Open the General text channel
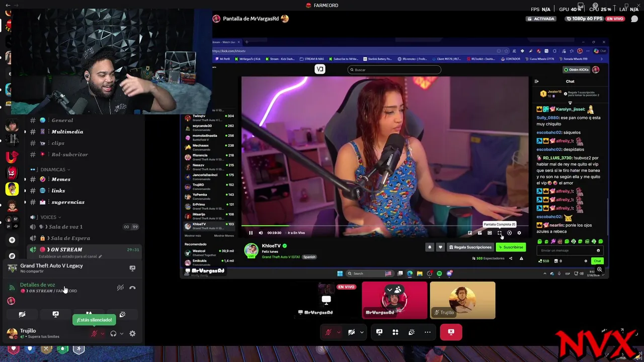644x362 pixels. (x=83, y=120)
